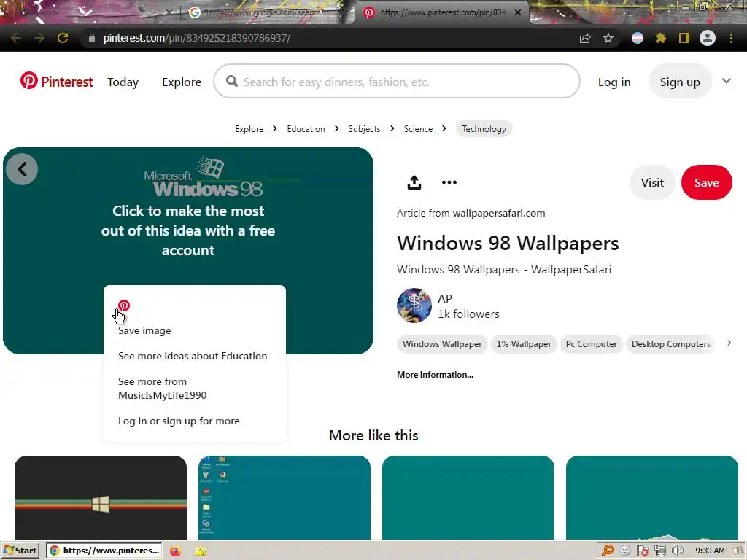This screenshot has width=747, height=560.
Task: Open the Subjects breadcrumb link
Action: pyautogui.click(x=364, y=129)
